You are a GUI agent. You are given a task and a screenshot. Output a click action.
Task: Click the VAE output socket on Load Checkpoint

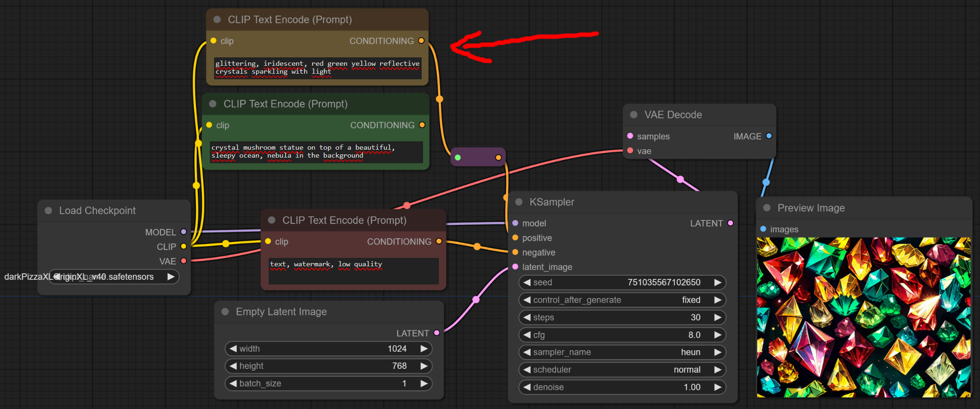click(x=183, y=261)
